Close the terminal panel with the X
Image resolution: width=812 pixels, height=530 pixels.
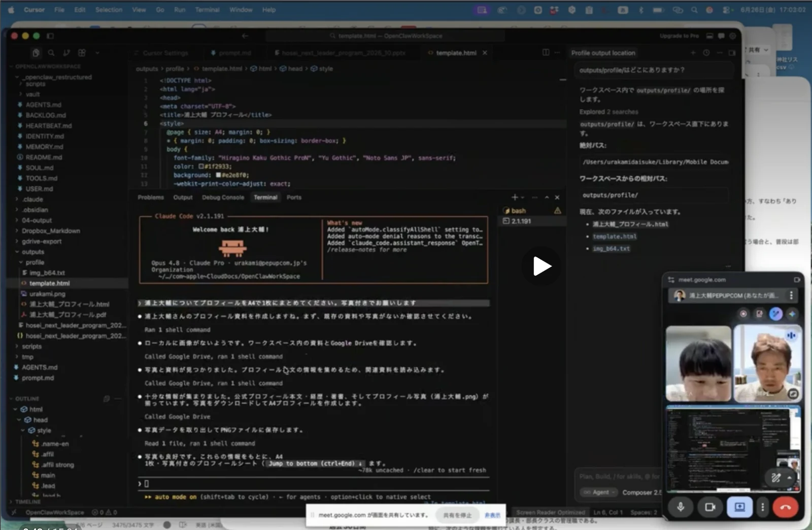point(557,197)
